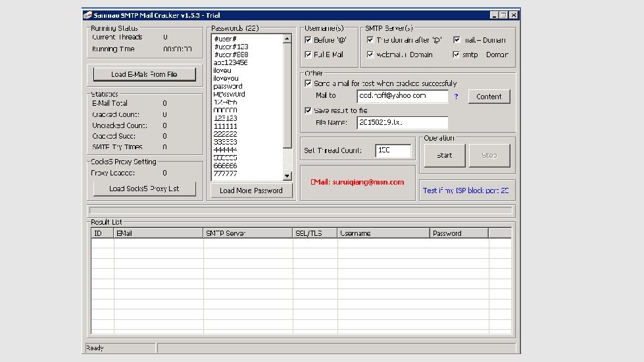Click the progress bar below the settings
This screenshot has height=362, width=644.
(301, 210)
